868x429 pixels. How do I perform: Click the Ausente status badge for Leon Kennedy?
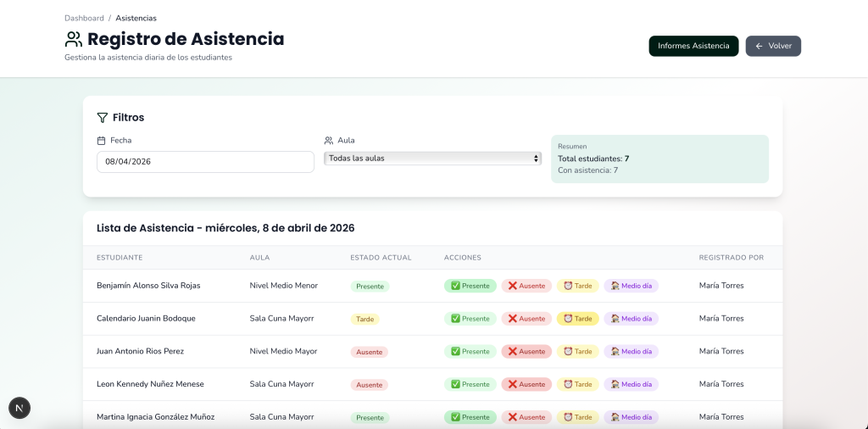tap(370, 385)
